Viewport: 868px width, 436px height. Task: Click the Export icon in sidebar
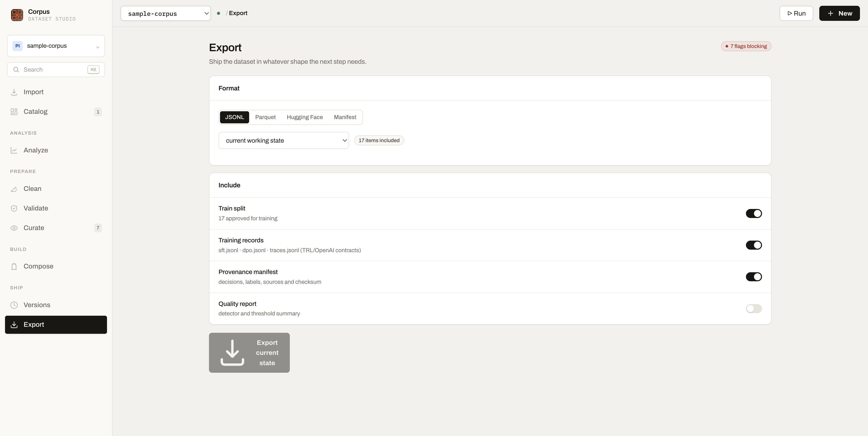click(14, 324)
